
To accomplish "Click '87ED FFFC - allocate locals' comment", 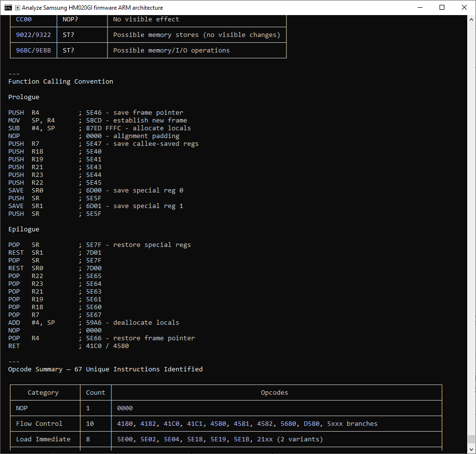I will pyautogui.click(x=139, y=128).
